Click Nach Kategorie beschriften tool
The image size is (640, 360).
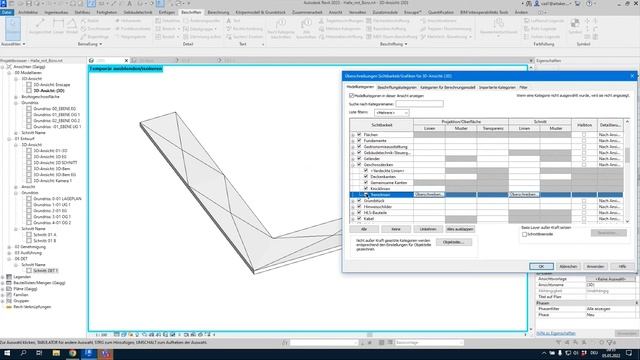point(280,28)
